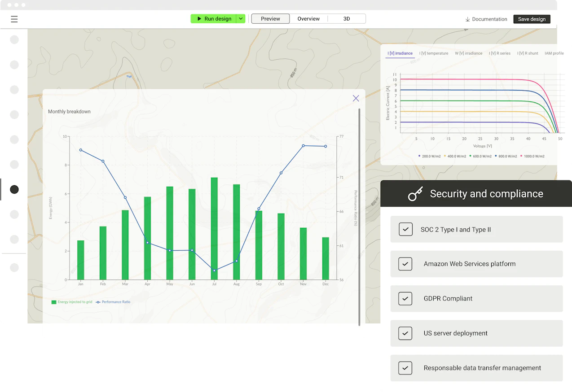This screenshot has height=392, width=572.
Task: Select the active dark sidebar dot
Action: pos(14,189)
